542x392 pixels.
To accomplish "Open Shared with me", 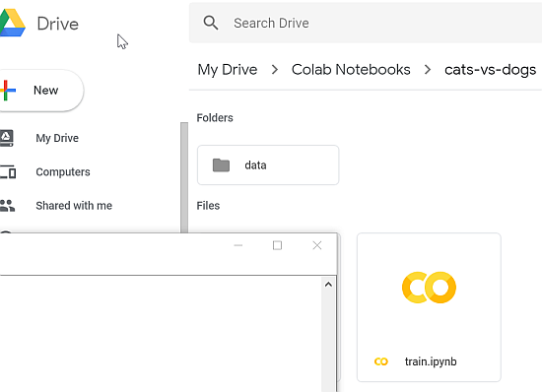I will pos(74,206).
